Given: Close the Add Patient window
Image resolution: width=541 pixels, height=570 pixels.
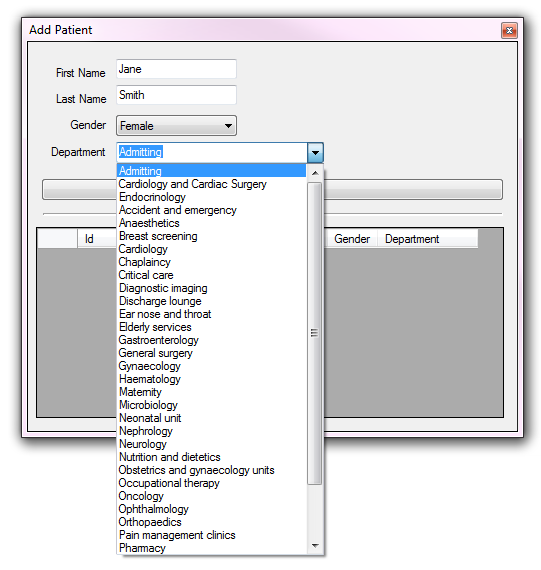Looking at the screenshot, I should tap(509, 31).
